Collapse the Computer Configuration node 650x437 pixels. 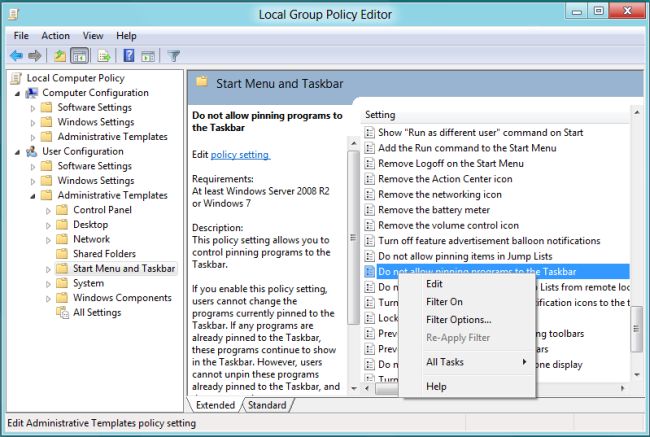point(17,94)
